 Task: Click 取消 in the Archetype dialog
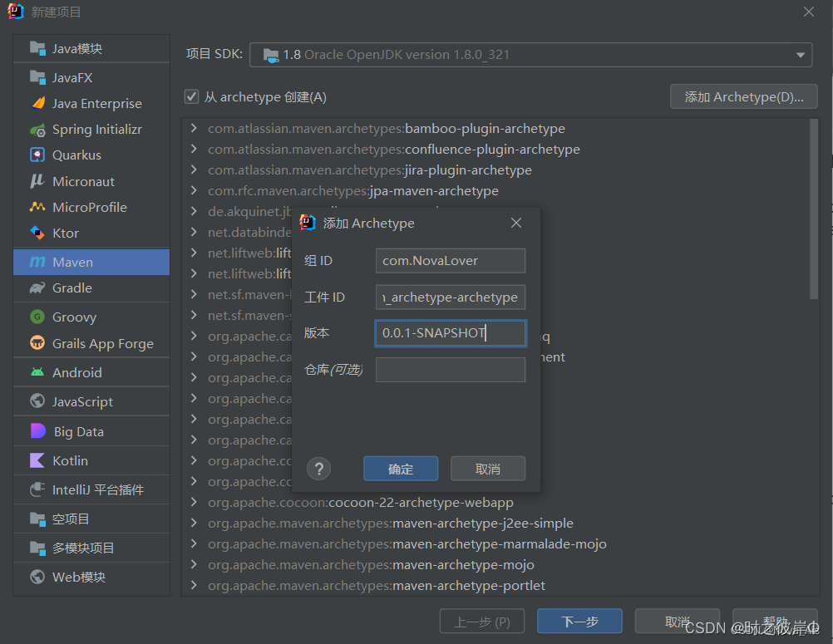point(488,469)
